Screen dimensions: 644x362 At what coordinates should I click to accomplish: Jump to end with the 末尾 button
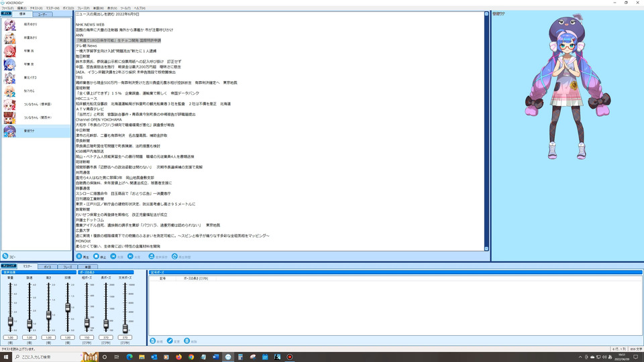(134, 257)
